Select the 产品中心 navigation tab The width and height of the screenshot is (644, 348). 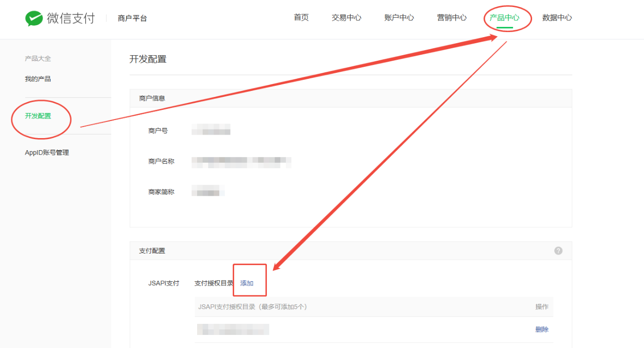pyautogui.click(x=505, y=18)
